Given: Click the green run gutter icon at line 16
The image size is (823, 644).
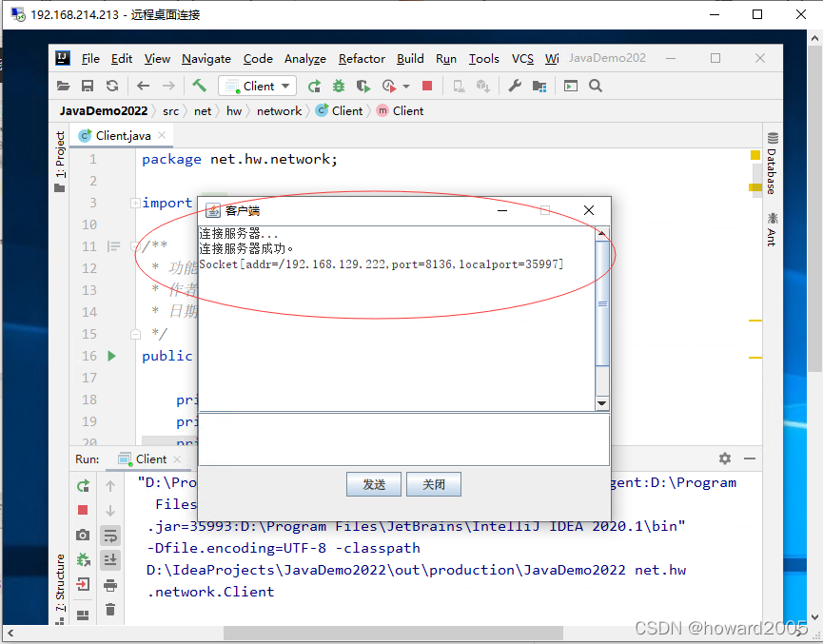Looking at the screenshot, I should point(112,356).
